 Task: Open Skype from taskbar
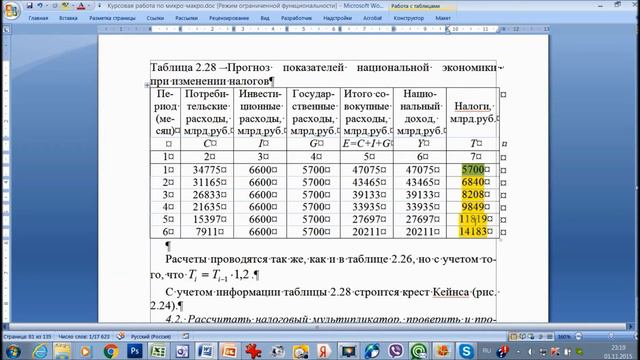[466, 351]
